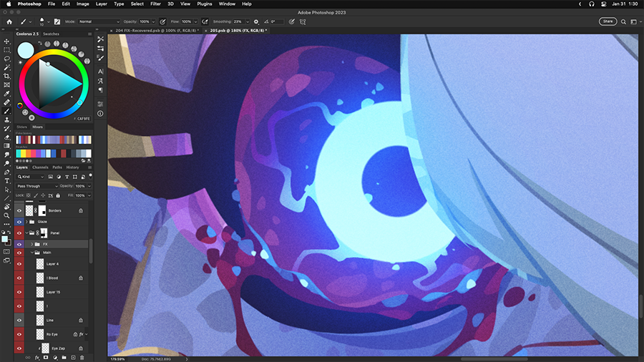Hide the Line layer
Image resolution: width=644 pixels, height=362 pixels.
[19, 320]
